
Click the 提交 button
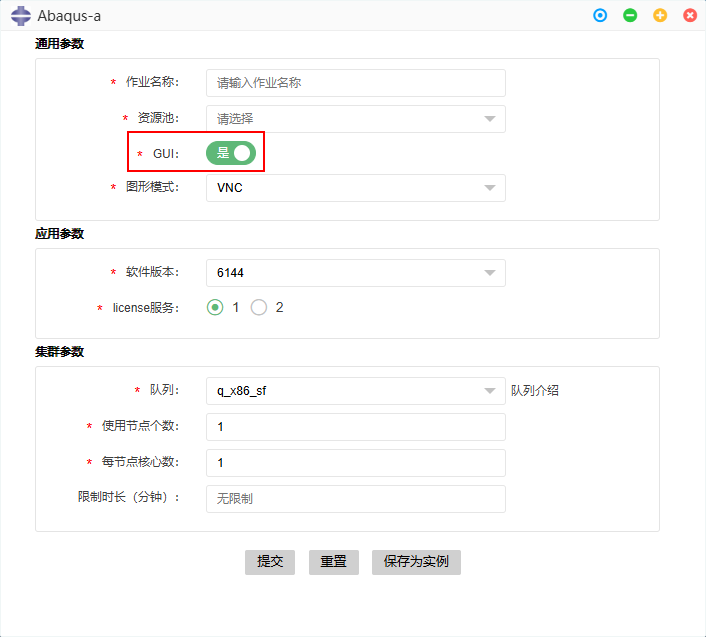pos(270,562)
